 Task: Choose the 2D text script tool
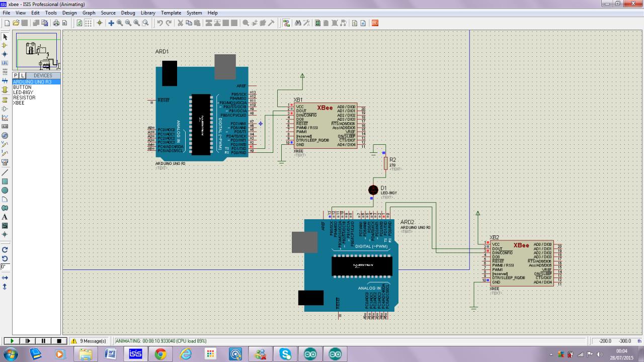coord(5,217)
